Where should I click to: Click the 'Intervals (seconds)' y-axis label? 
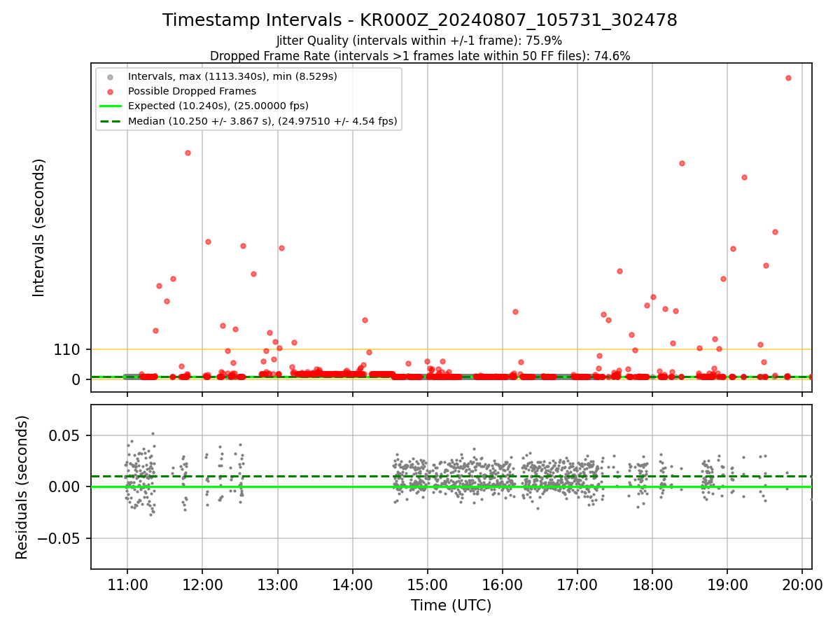tap(39, 227)
